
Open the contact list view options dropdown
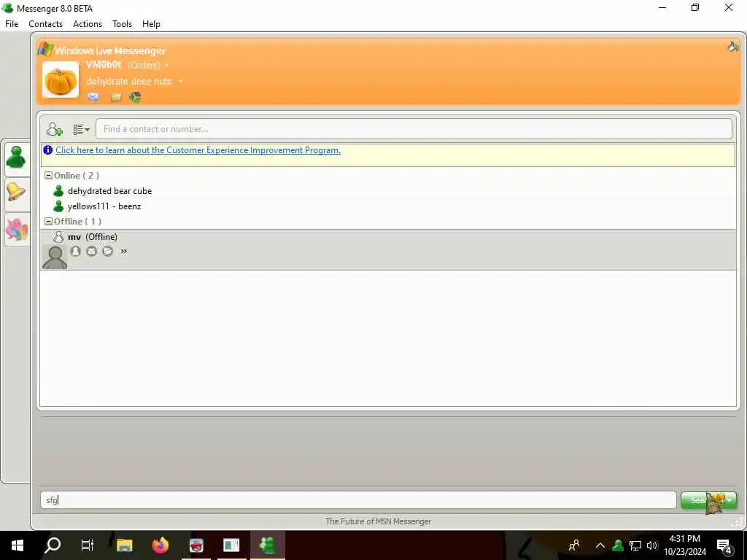[x=81, y=130]
